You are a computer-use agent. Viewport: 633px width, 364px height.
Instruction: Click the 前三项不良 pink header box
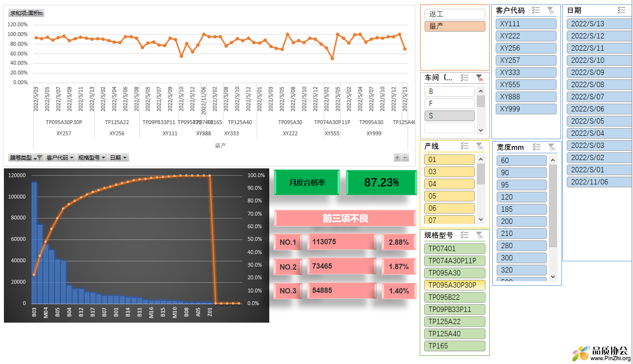[345, 218]
